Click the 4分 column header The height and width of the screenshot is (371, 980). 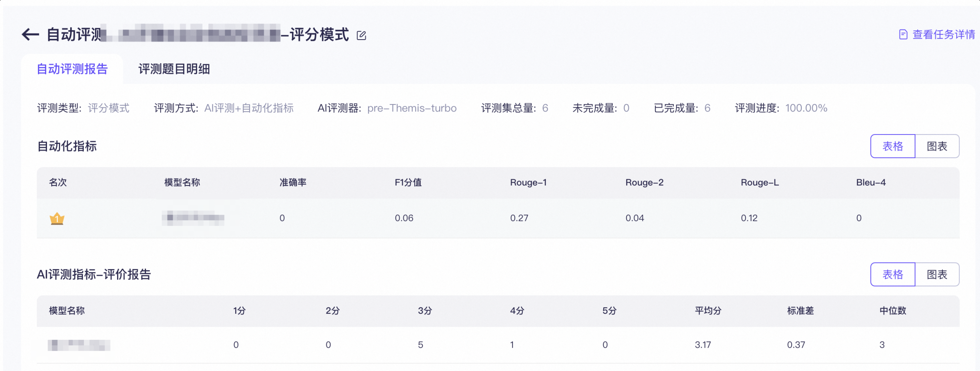click(517, 311)
